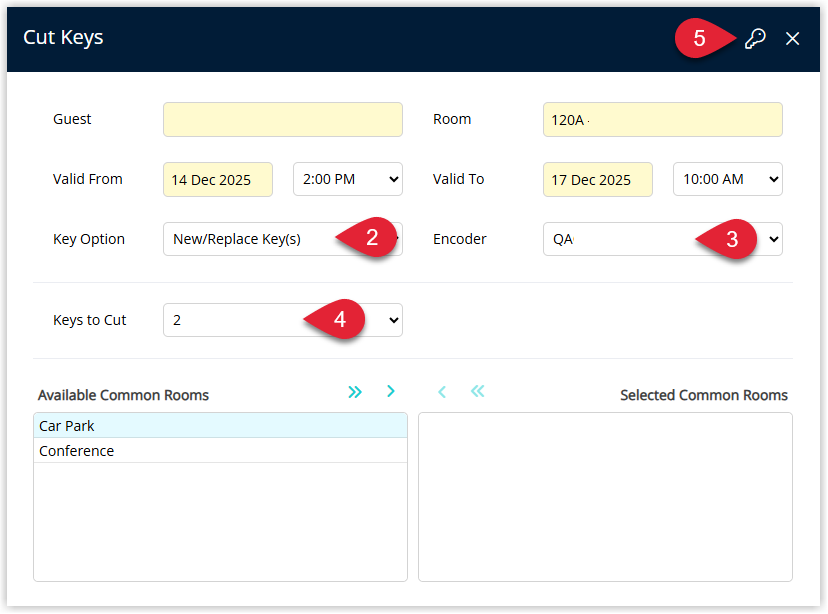This screenshot has width=828, height=614.
Task: Select Car Park in Available Common Rooms
Action: [220, 426]
